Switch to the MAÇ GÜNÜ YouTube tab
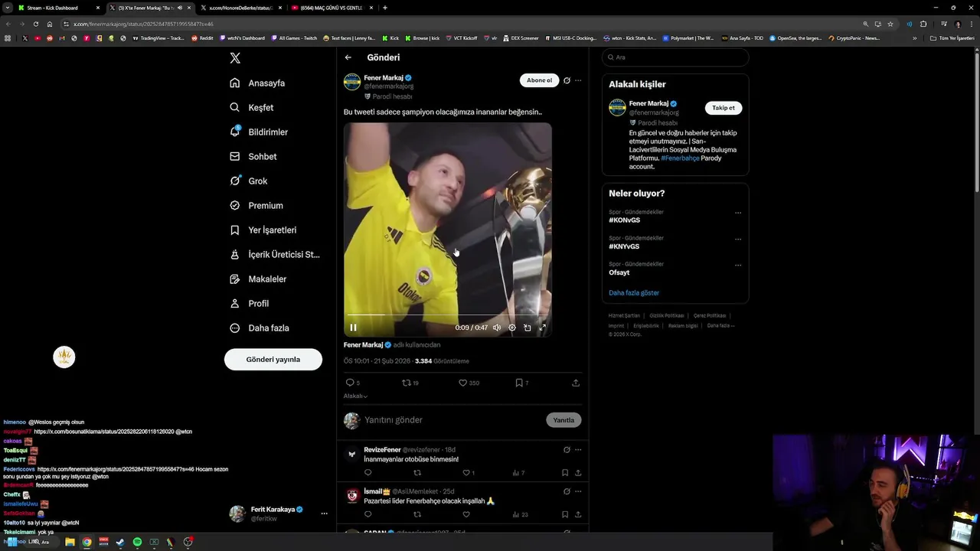Screen dimensions: 980x551 point(332,8)
